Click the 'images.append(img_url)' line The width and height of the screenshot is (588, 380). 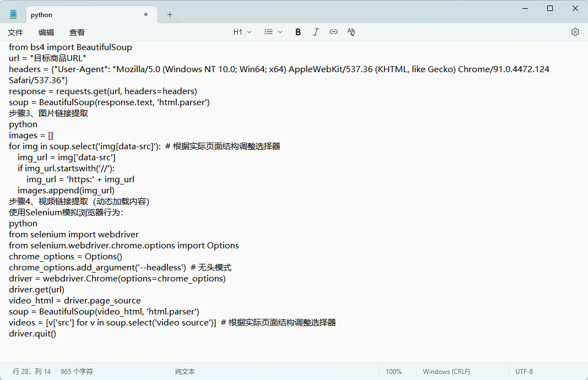point(66,191)
